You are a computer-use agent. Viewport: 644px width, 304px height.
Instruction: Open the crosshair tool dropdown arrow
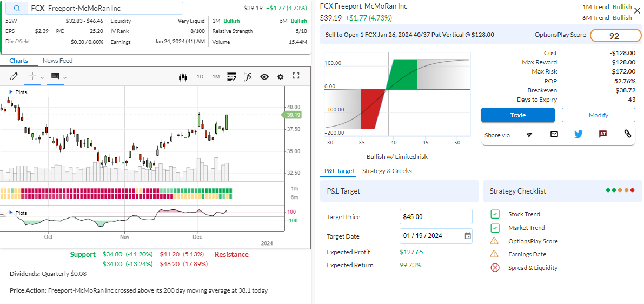pos(42,77)
